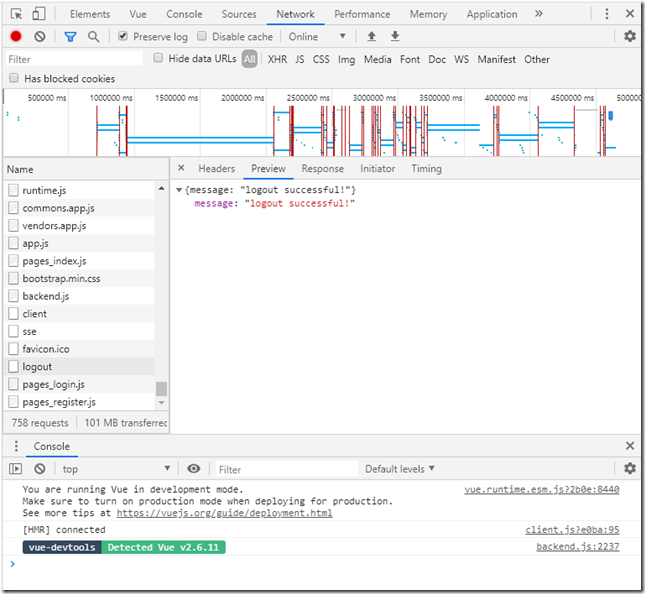
Task: Show the Response tab of request
Action: click(x=322, y=168)
